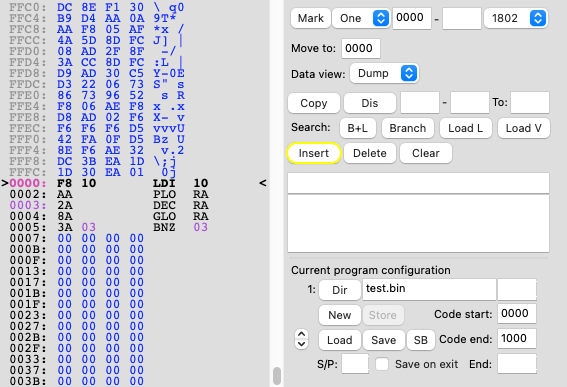Click the small field right of test.bin
Image resolution: width=567 pixels, height=387 pixels.
coord(517,289)
